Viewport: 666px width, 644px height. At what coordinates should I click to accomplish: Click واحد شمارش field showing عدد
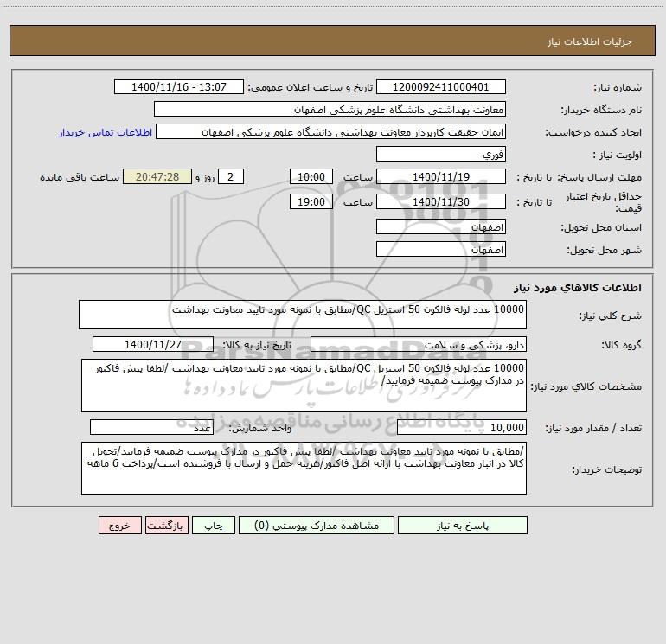point(151,428)
